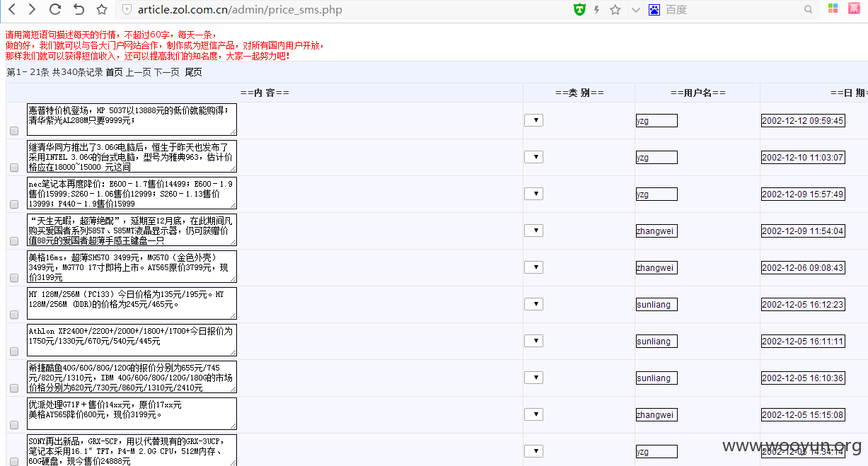Click the lightning speed-mode icon
Screen dimensions: 868x466
[x=597, y=9]
